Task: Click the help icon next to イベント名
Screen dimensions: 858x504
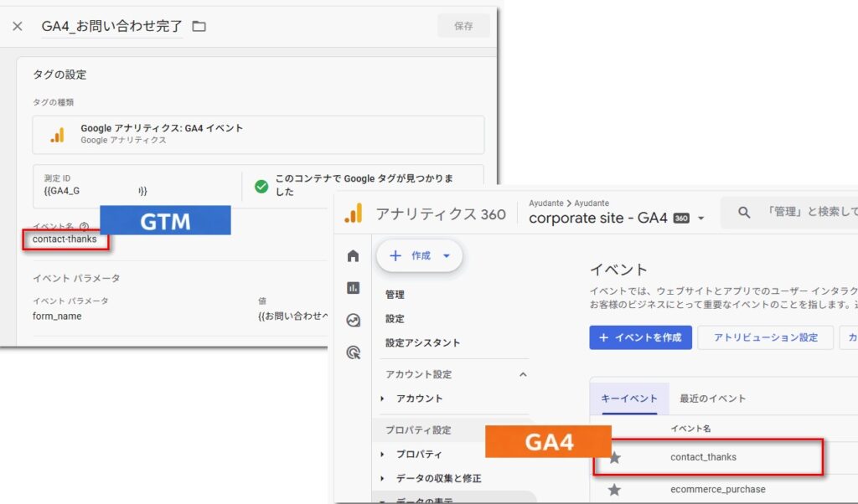Action: [84, 227]
